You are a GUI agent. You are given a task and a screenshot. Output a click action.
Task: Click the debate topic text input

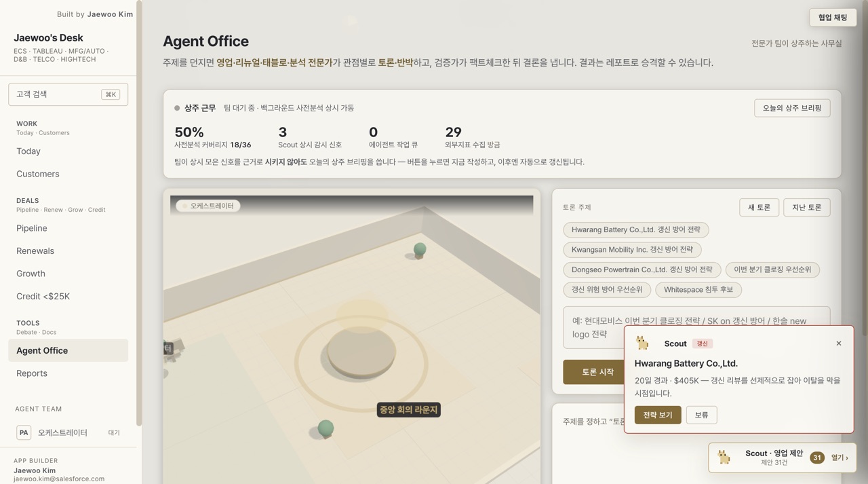[696, 327]
